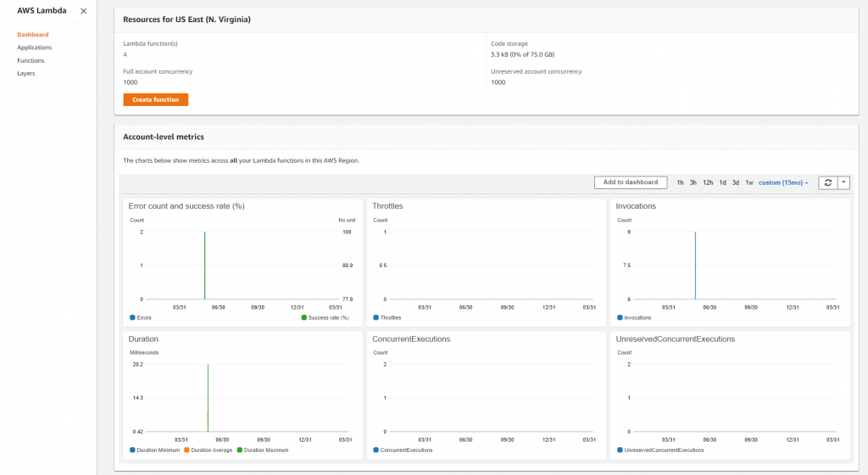Click the UnreservedConcurrentExecutions chart title
The height and width of the screenshot is (475, 868).
coord(676,338)
